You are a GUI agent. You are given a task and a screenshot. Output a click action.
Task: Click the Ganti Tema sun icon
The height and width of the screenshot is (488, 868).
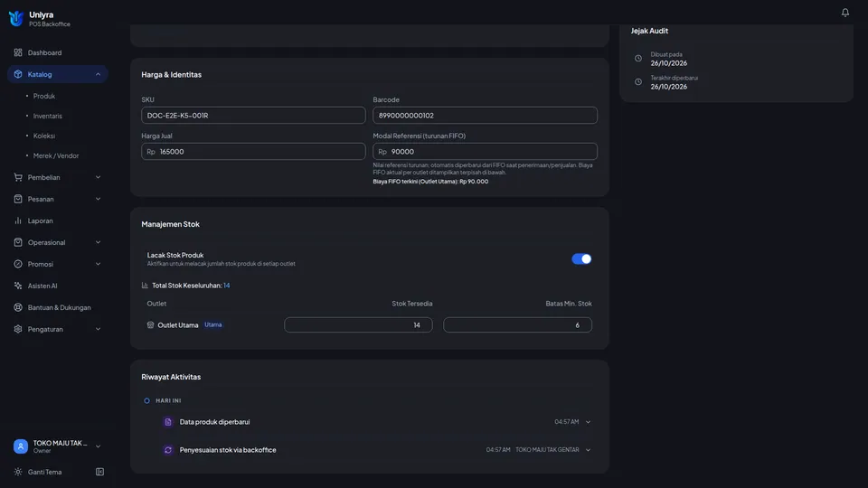18,472
